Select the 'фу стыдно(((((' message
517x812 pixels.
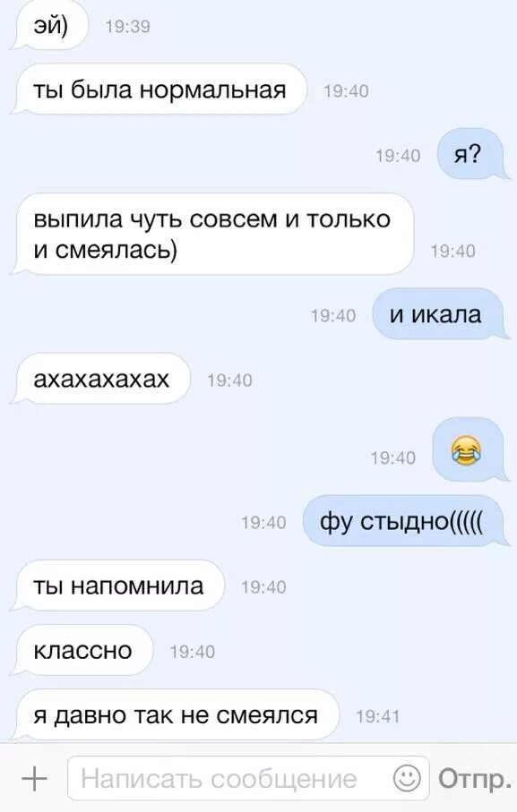click(404, 521)
